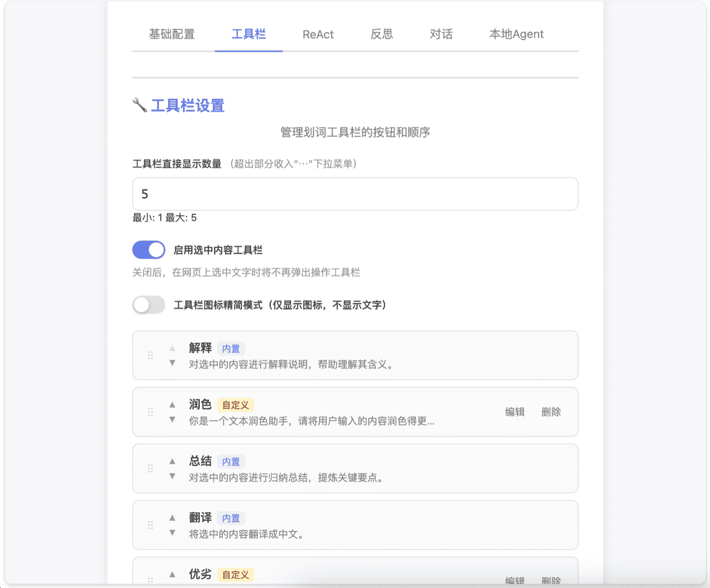This screenshot has height=588, width=710.
Task: Click the toolbar display count input field
Action: pyautogui.click(x=355, y=194)
